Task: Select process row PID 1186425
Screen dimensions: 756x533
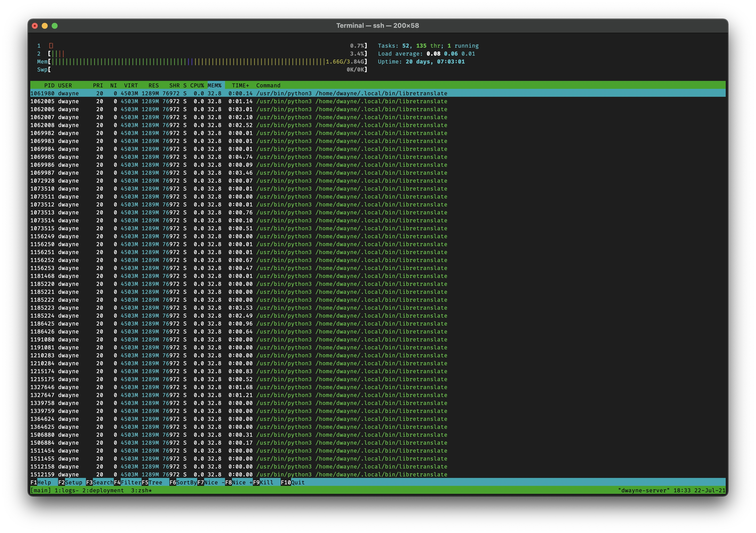Action: click(x=378, y=324)
